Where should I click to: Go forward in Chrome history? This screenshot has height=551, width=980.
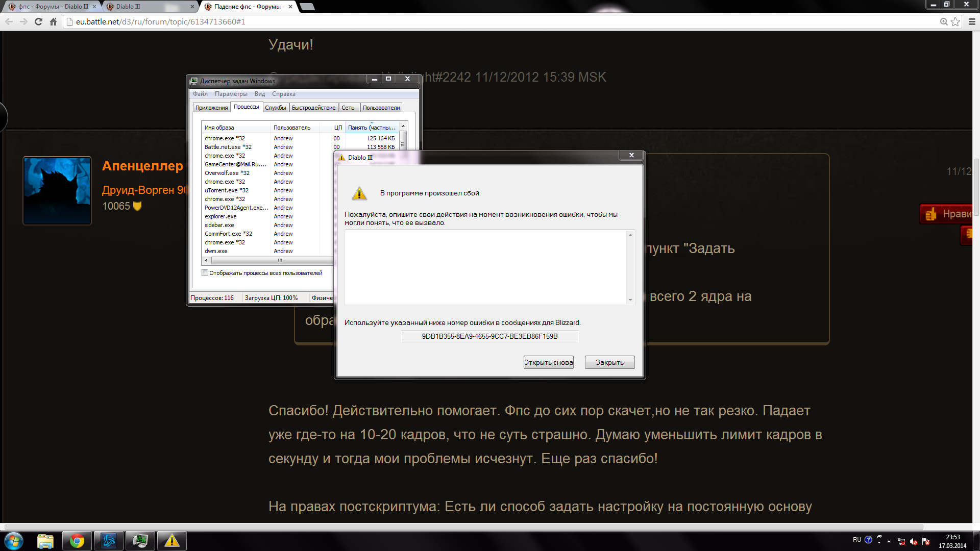pos(23,21)
